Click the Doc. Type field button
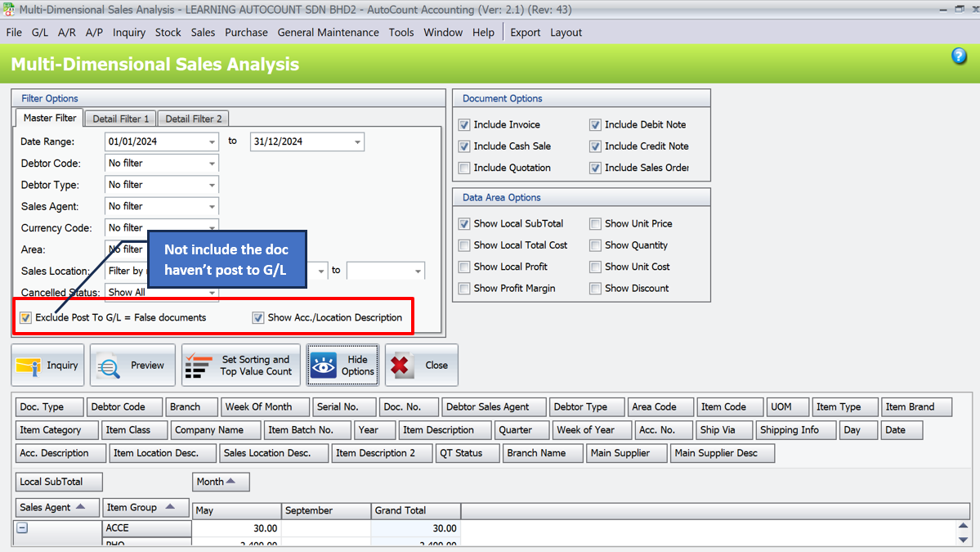This screenshot has height=552, width=980. [48, 406]
